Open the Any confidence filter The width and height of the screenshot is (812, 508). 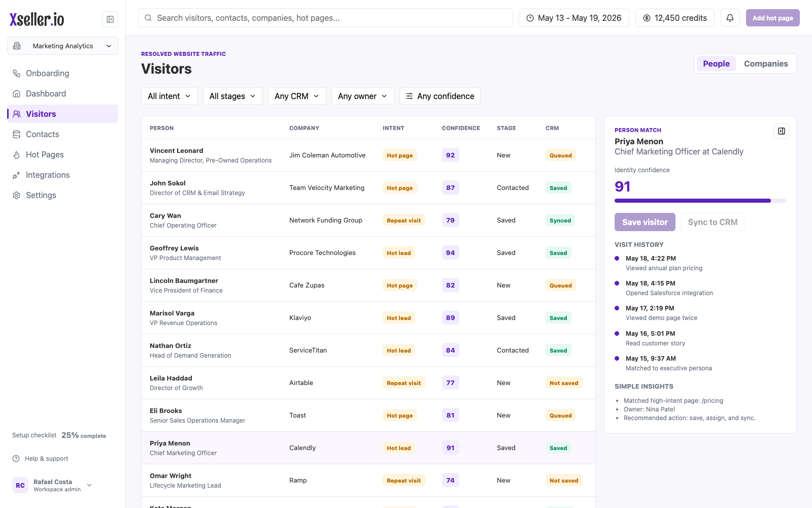tap(440, 96)
